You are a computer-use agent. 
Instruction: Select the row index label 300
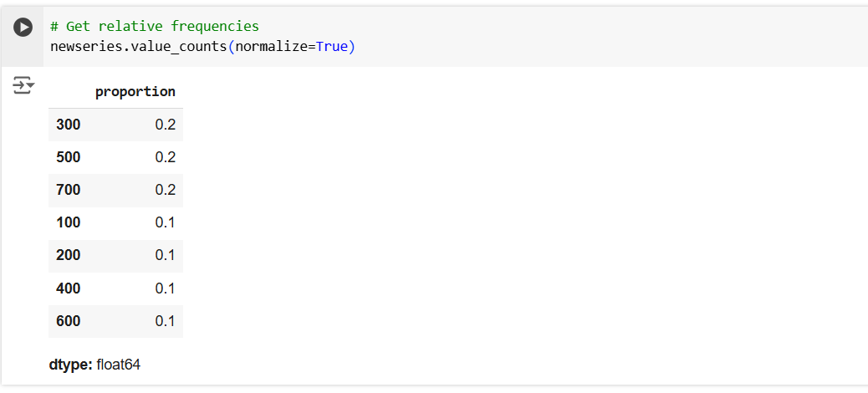pyautogui.click(x=69, y=125)
